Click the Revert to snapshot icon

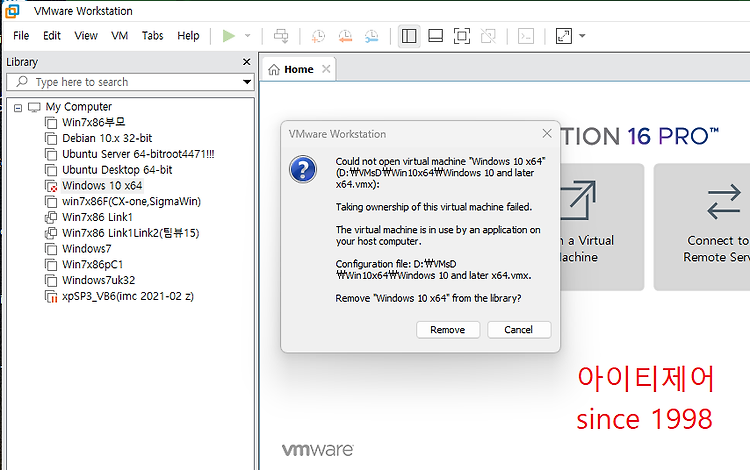coord(345,36)
